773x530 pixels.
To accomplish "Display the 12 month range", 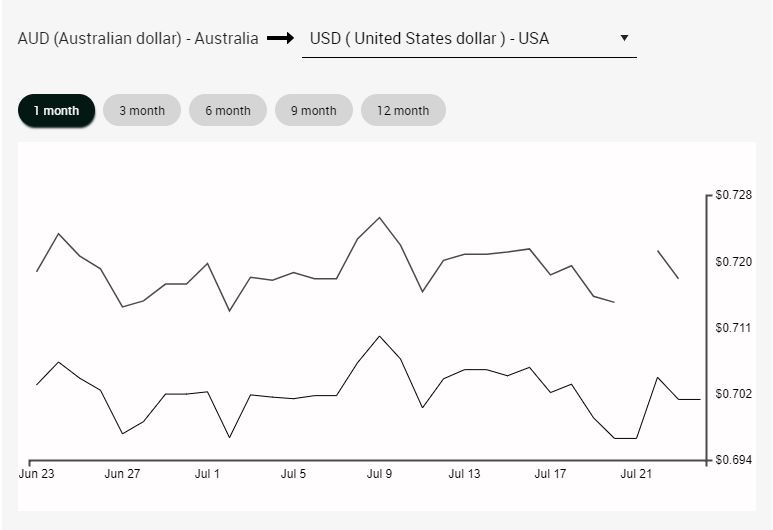I will click(403, 111).
